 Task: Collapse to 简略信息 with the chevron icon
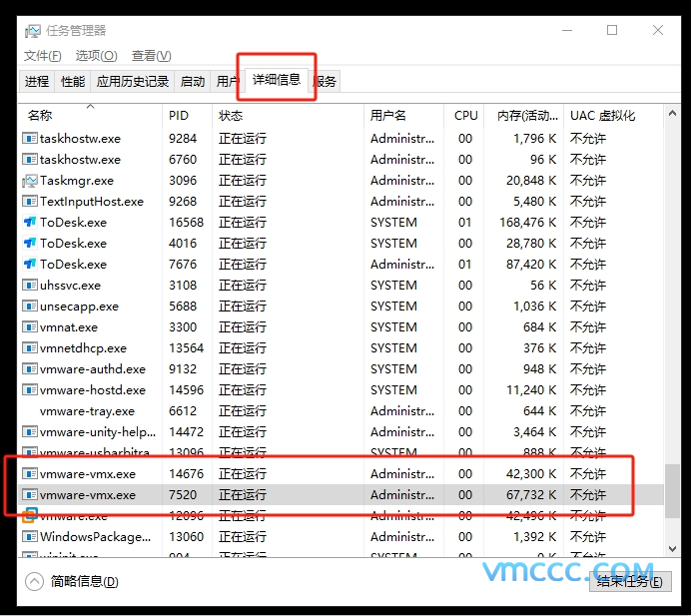click(x=34, y=582)
